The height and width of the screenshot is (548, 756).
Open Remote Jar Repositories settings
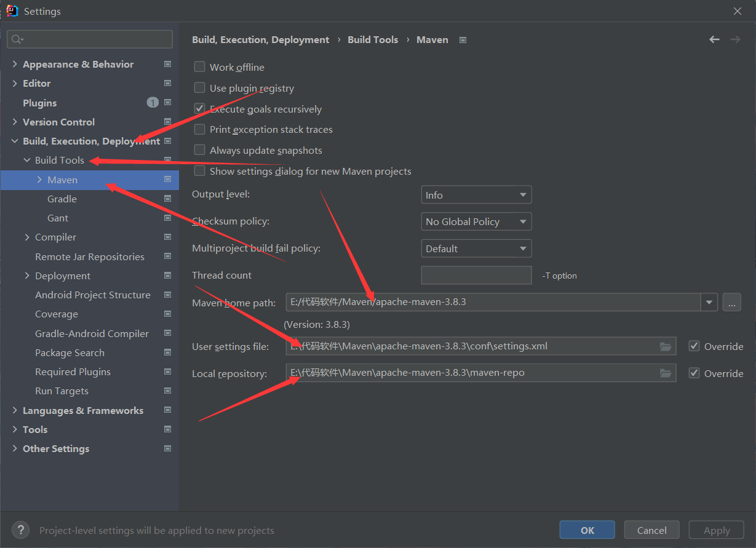pos(90,256)
